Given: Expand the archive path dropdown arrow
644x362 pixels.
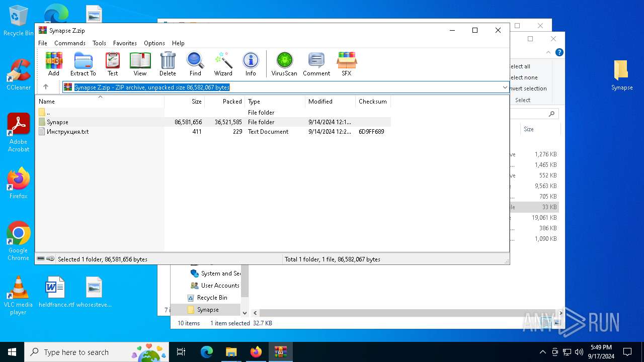Looking at the screenshot, I should pos(505,87).
